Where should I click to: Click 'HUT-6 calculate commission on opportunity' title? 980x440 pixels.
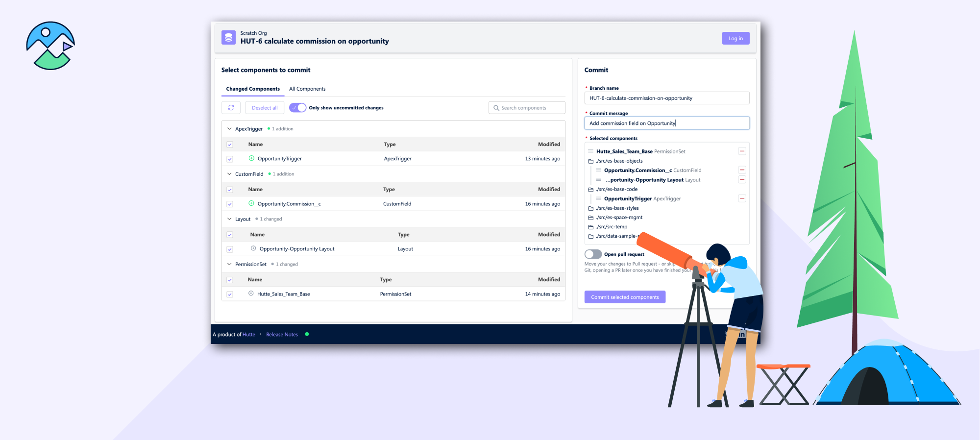tap(315, 41)
